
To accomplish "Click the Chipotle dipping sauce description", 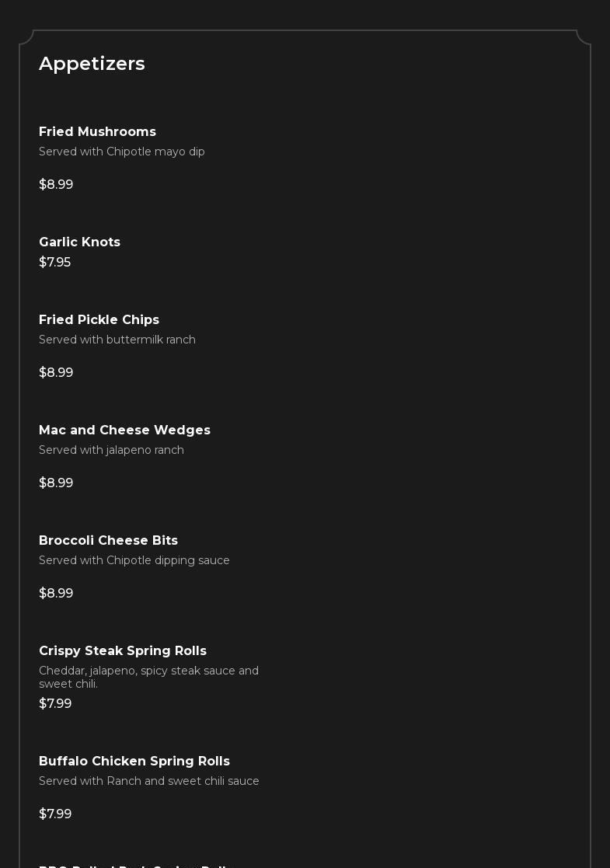I will tap(134, 560).
